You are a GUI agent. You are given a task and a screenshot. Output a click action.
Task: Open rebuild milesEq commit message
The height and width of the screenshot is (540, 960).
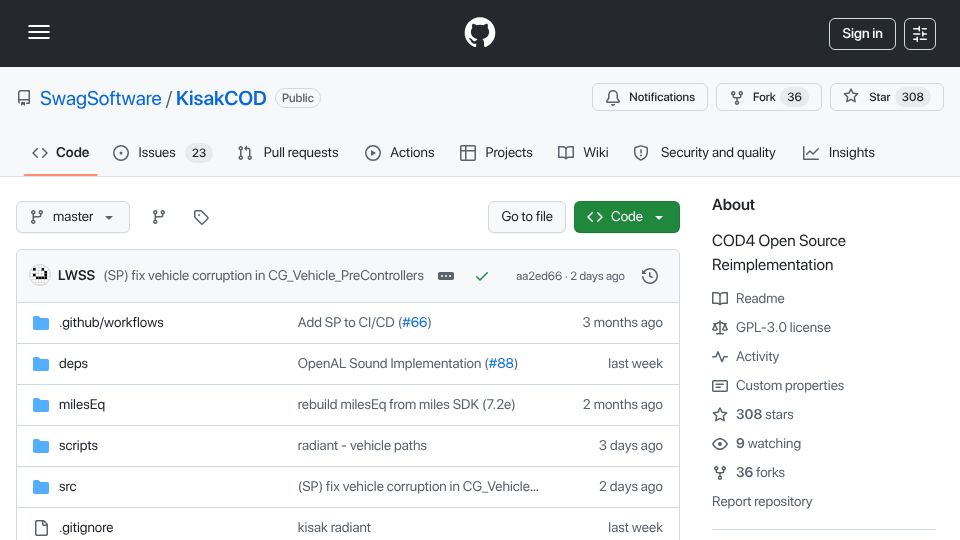pos(407,405)
